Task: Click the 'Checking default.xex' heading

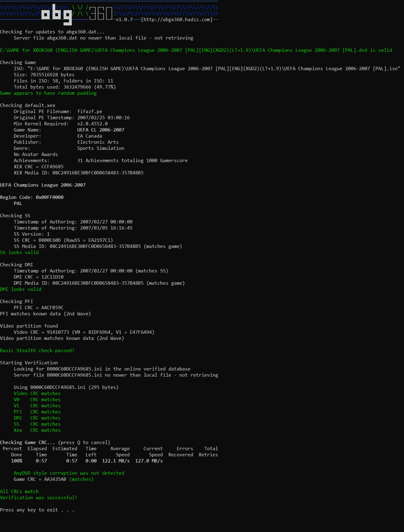Action: coord(28,105)
